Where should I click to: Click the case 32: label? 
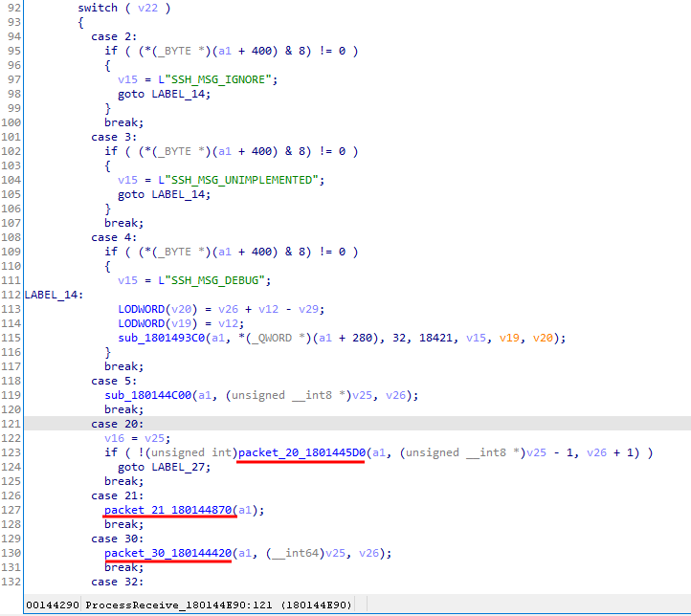click(118, 582)
